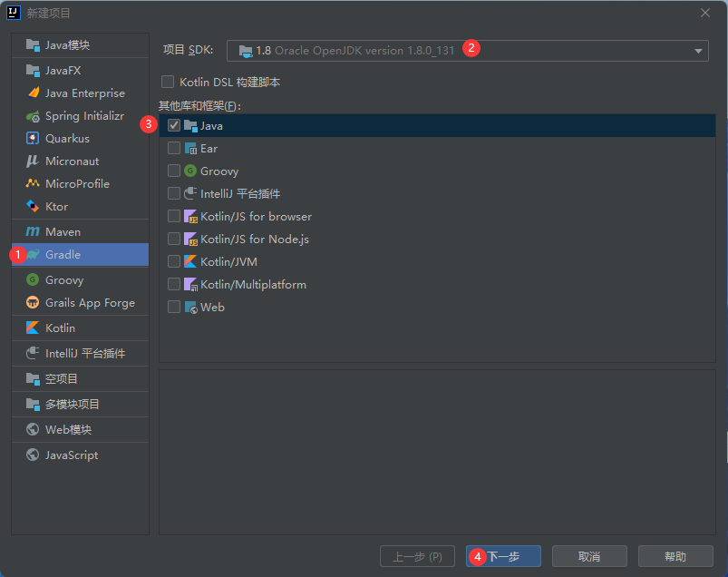
Task: Click the Ktor diamond icon
Action: [x=33, y=206]
